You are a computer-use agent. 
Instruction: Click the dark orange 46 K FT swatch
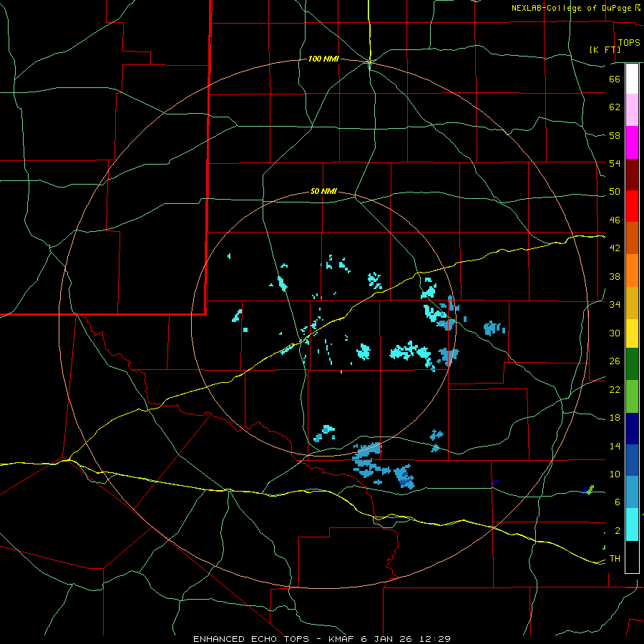[x=632, y=238]
